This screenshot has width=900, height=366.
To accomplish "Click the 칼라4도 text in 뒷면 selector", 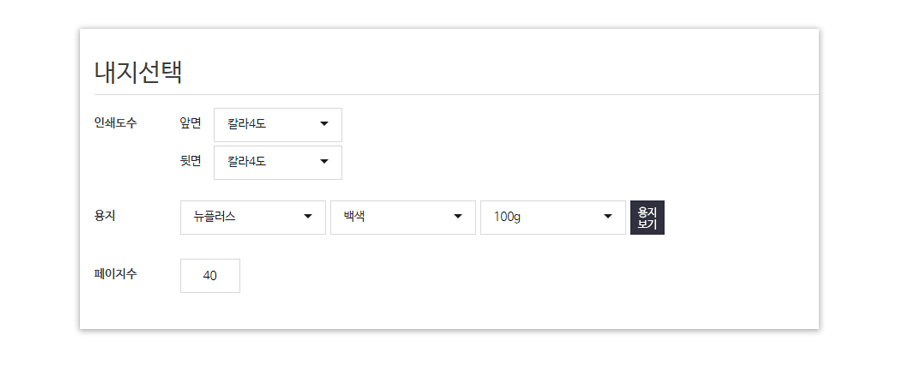I will pyautogui.click(x=247, y=162).
